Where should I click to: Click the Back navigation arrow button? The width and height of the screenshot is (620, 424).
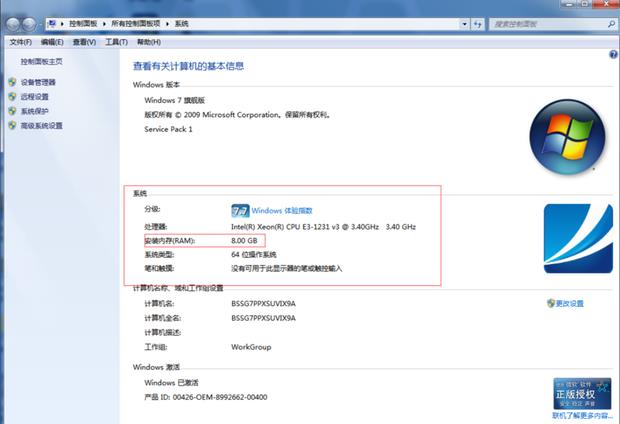[x=13, y=21]
